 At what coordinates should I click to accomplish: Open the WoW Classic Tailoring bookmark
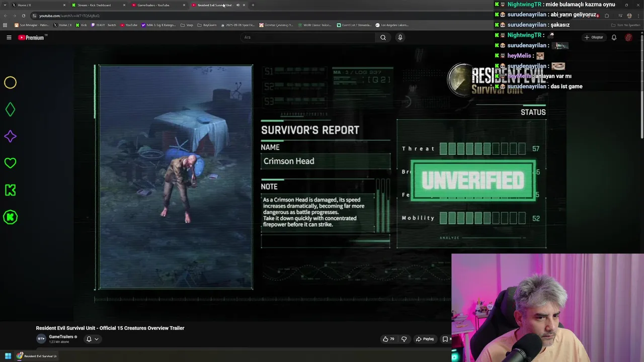pyautogui.click(x=314, y=25)
